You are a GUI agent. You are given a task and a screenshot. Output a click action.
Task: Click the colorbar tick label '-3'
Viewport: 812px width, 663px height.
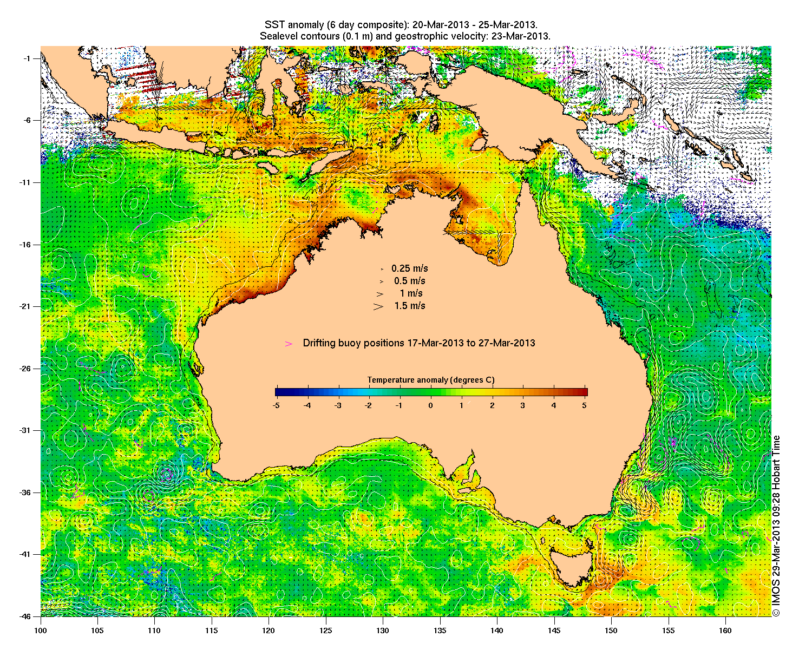(338, 405)
